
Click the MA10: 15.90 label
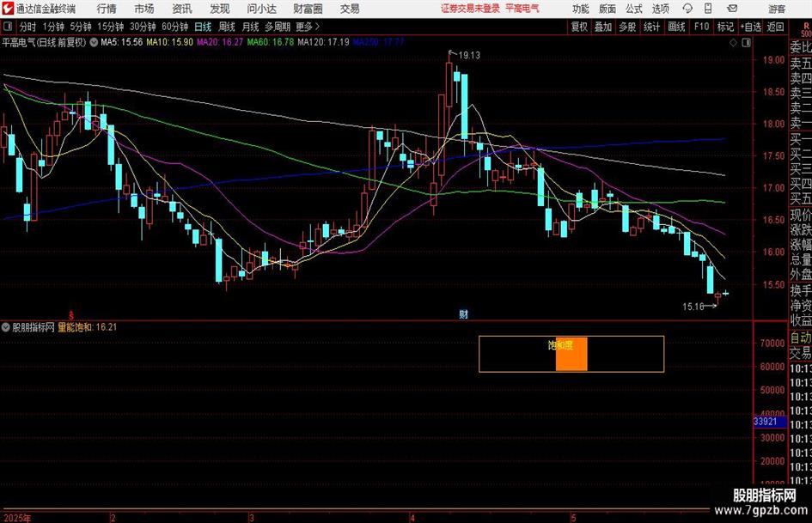pos(170,42)
